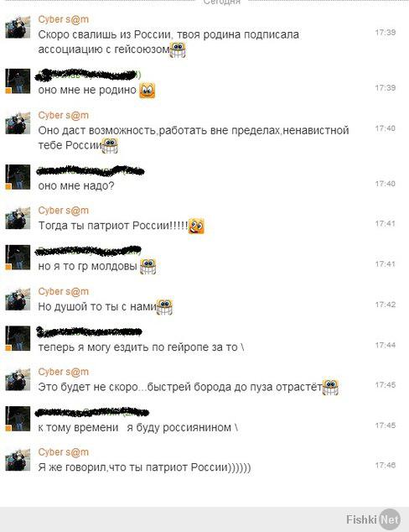Click wide-eyed emoji after 'оно мне не родино'
The image size is (409, 532).
click(x=147, y=91)
